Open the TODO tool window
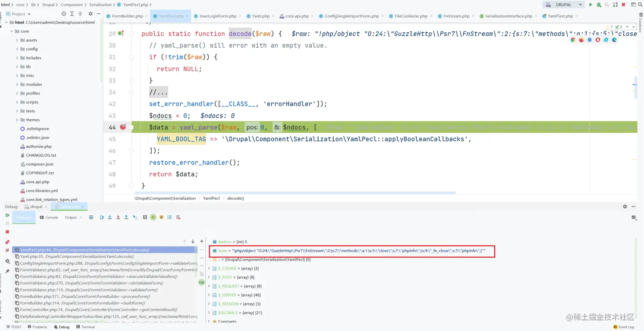The height and width of the screenshot is (331, 644). click(x=13, y=327)
